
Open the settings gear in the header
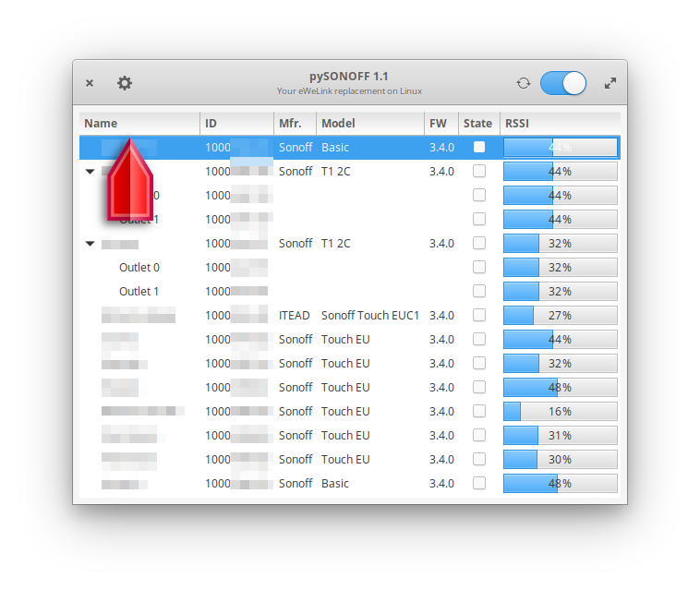click(125, 83)
